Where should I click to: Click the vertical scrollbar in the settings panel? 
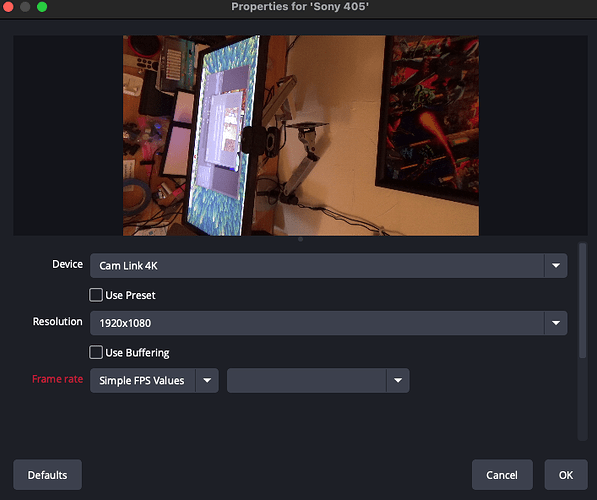tap(582, 301)
